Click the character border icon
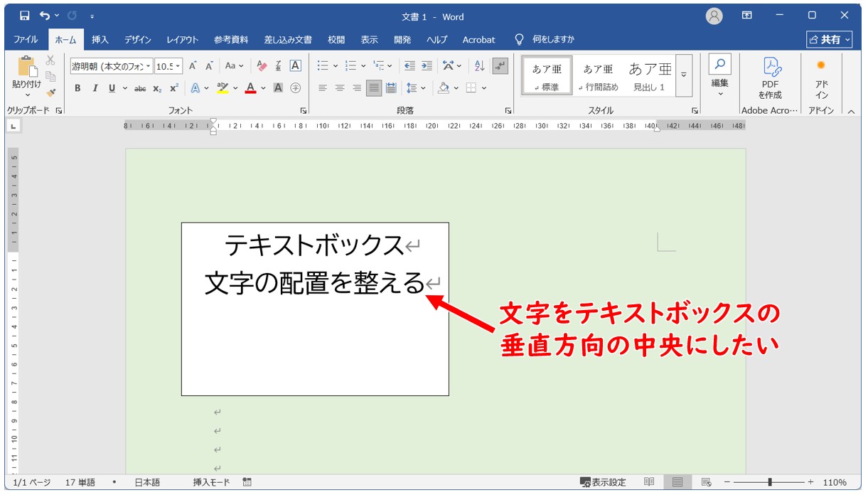The height and width of the screenshot is (495, 868). [x=296, y=66]
